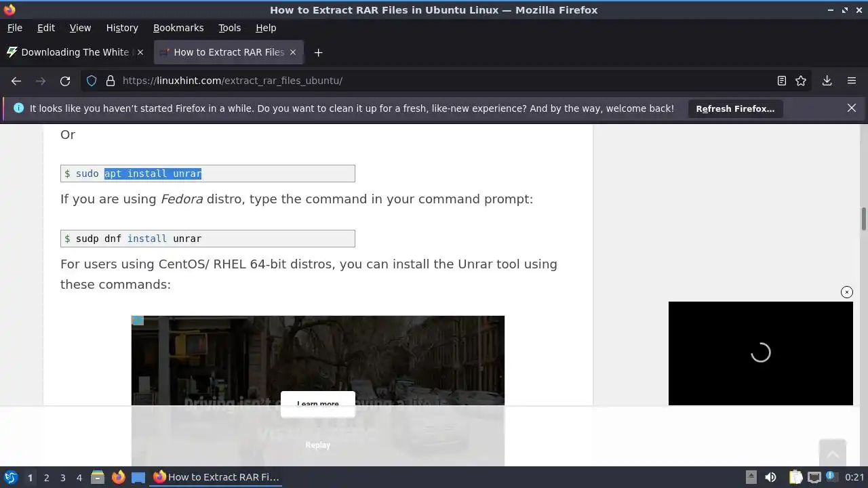
Task: Click the forward navigation arrow
Action: [x=41, y=81]
